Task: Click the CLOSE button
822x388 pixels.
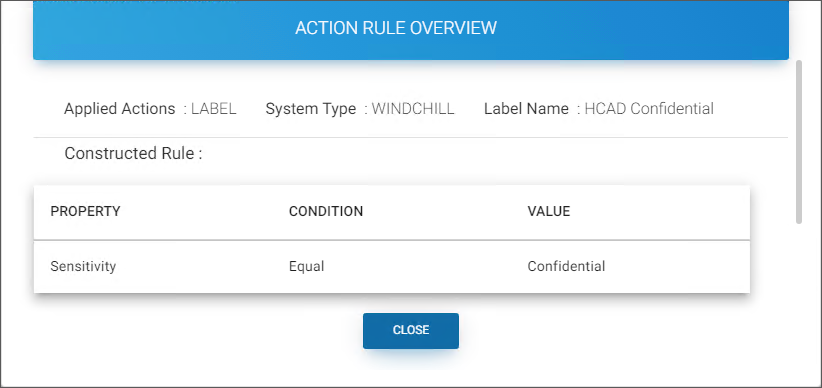Action: pos(410,330)
